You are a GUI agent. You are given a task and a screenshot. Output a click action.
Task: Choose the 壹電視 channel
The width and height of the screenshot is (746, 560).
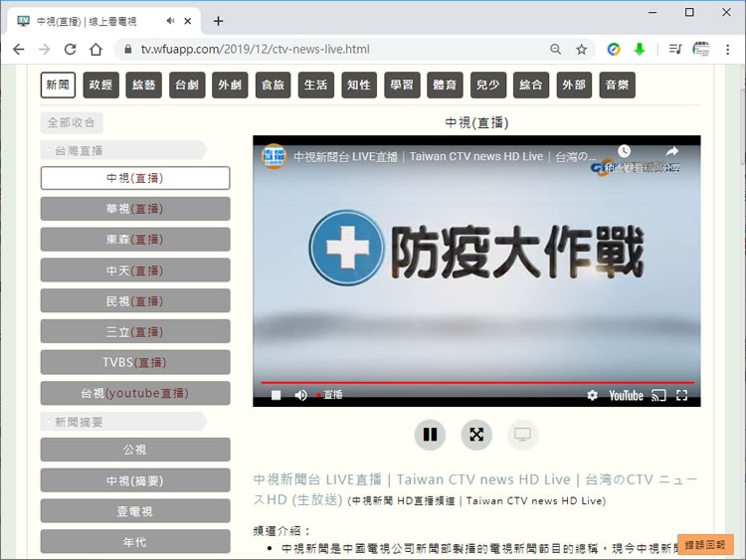135,511
